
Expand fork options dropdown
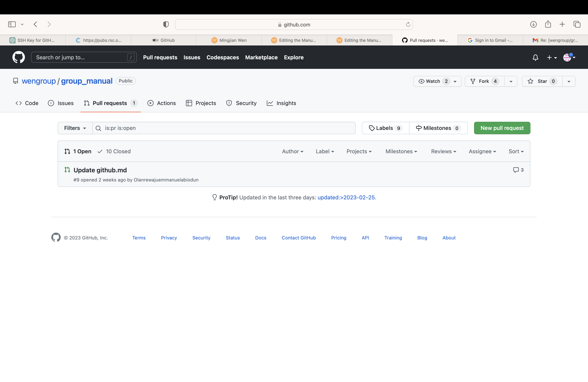pyautogui.click(x=511, y=81)
